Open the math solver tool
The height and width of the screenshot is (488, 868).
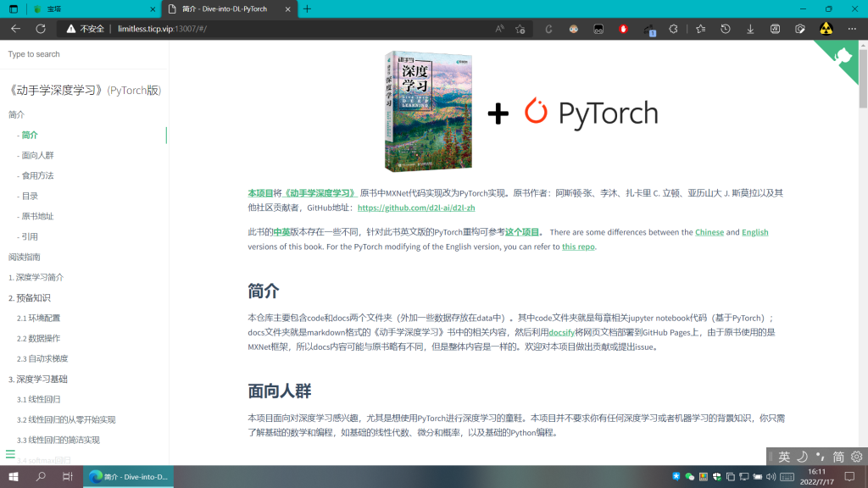click(775, 29)
